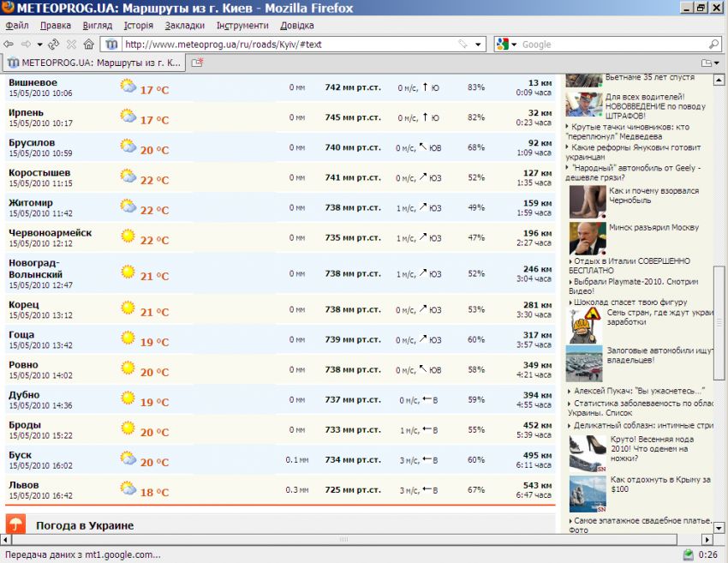Open the URL history dropdown arrow

coord(478,44)
